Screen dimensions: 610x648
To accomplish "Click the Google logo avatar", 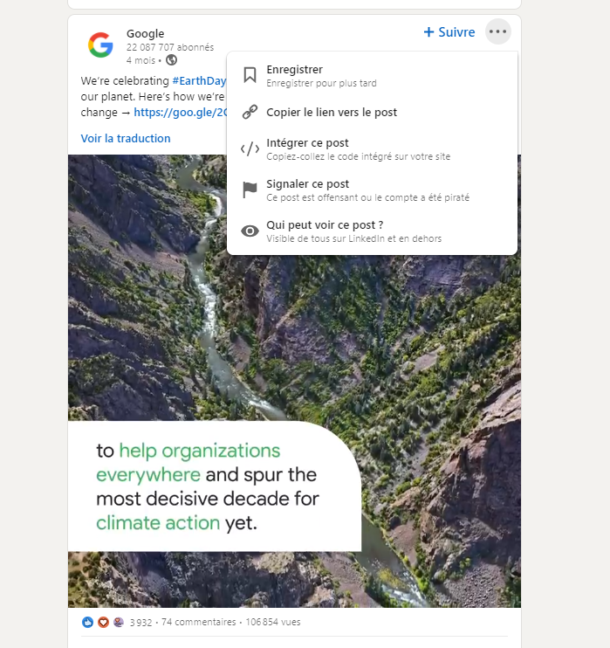I will pos(100,45).
